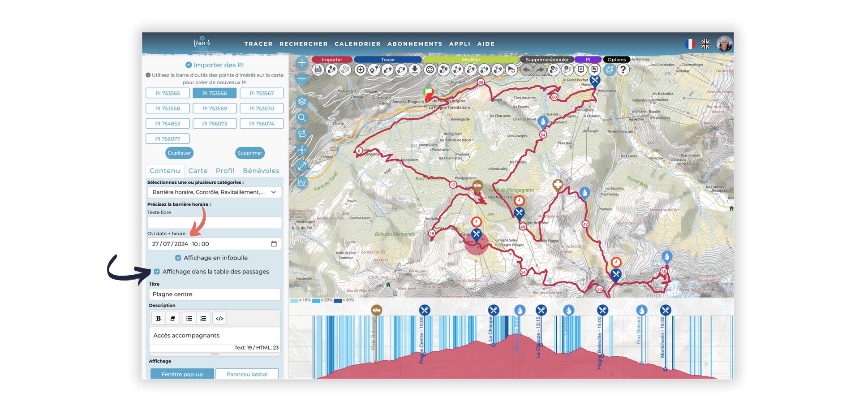Open the question mark help icon
Screen dimensions: 868x415
[x=623, y=70]
